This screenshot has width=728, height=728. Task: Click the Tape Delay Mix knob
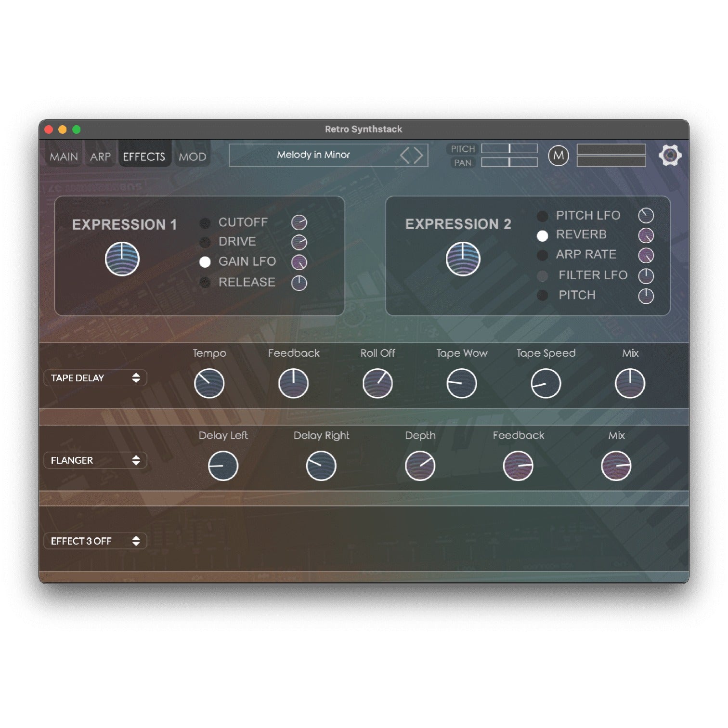coord(630,384)
